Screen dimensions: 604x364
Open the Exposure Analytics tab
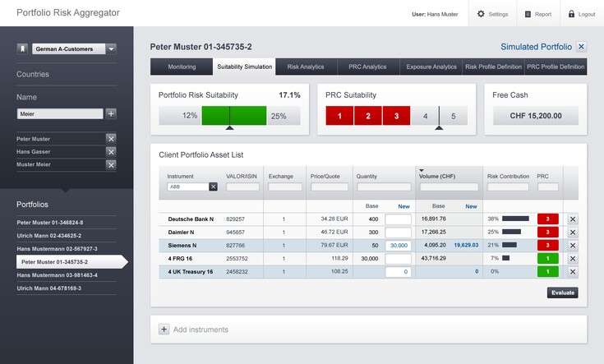pyautogui.click(x=431, y=67)
